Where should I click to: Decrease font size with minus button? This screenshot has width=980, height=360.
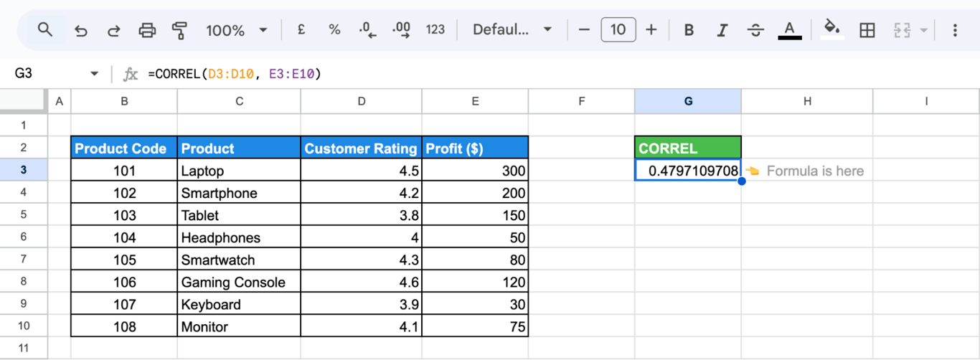tap(584, 30)
